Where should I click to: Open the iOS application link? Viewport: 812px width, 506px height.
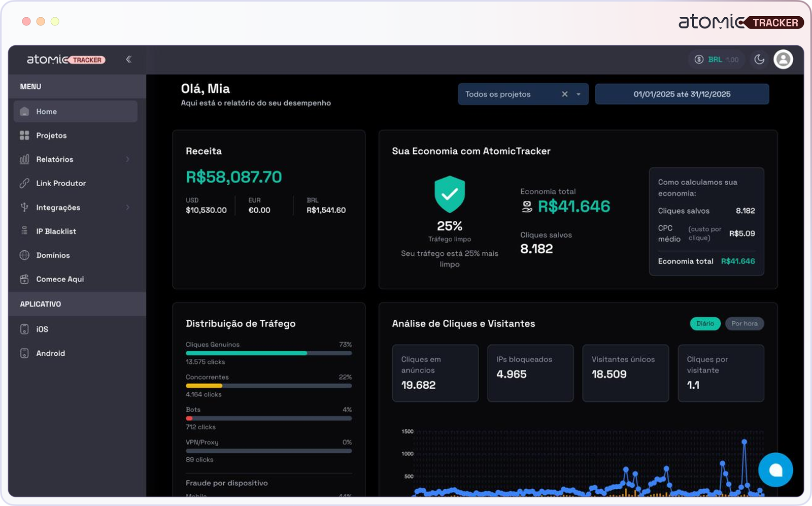pos(42,329)
